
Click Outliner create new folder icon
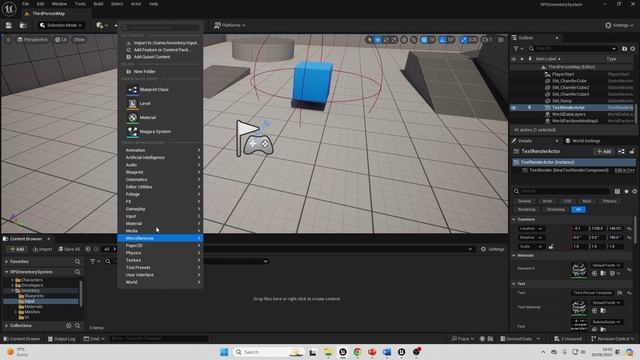624,49
